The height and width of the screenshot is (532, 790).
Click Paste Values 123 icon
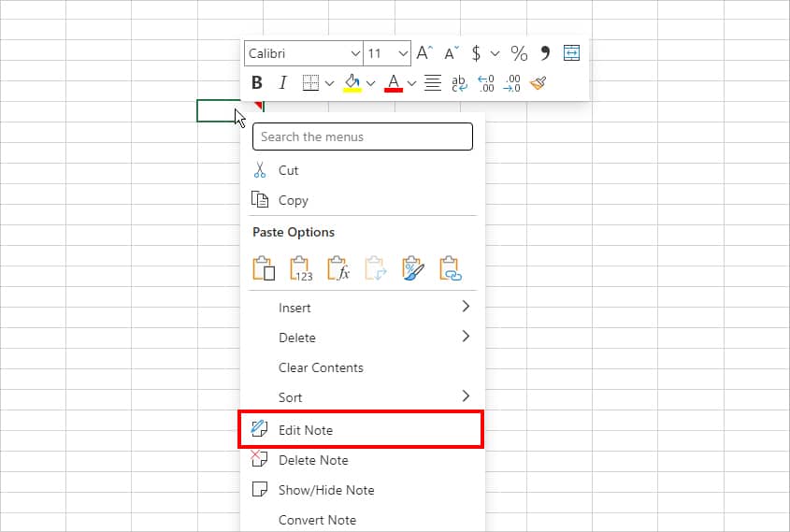pyautogui.click(x=301, y=268)
